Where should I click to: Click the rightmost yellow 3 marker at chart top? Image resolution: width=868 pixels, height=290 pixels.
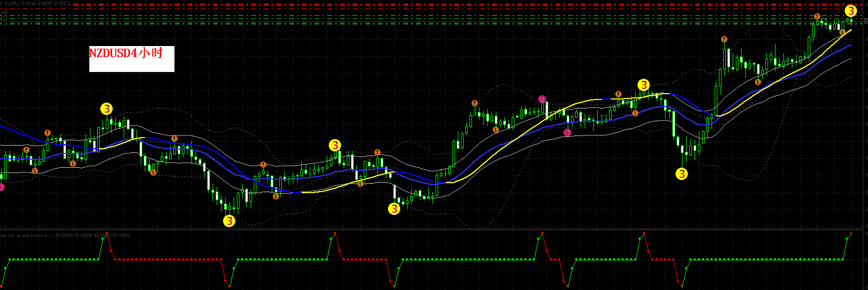pos(851,11)
